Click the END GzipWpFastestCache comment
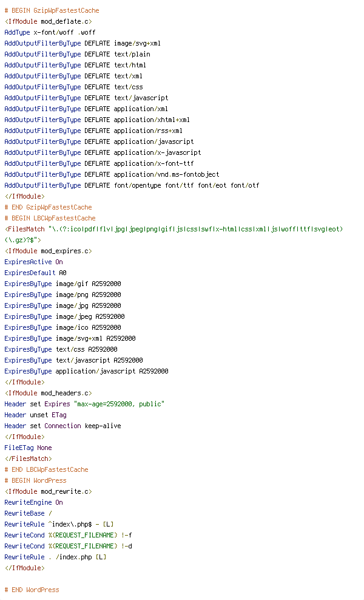The height and width of the screenshot is (600, 364). (48, 207)
